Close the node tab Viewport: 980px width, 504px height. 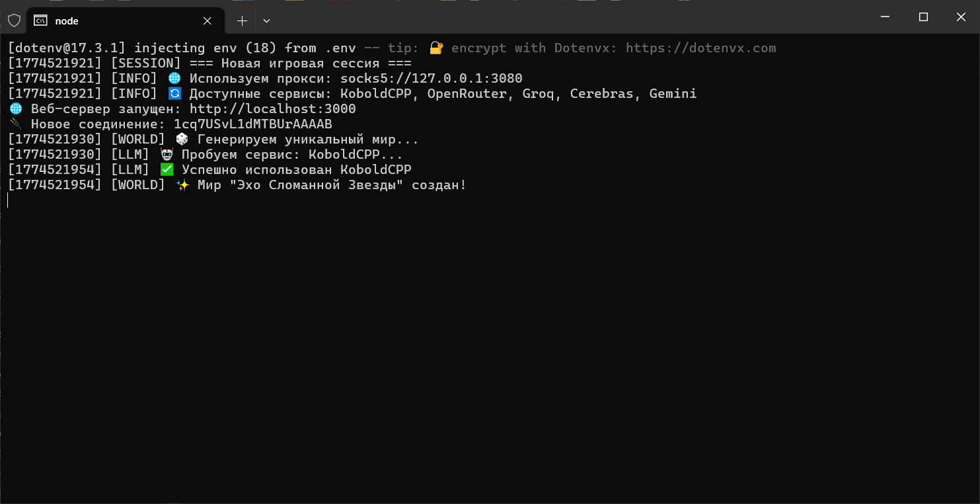[207, 21]
